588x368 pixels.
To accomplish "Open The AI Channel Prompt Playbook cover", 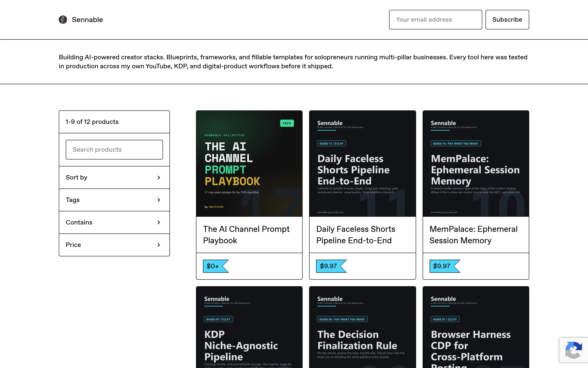I will [x=249, y=164].
